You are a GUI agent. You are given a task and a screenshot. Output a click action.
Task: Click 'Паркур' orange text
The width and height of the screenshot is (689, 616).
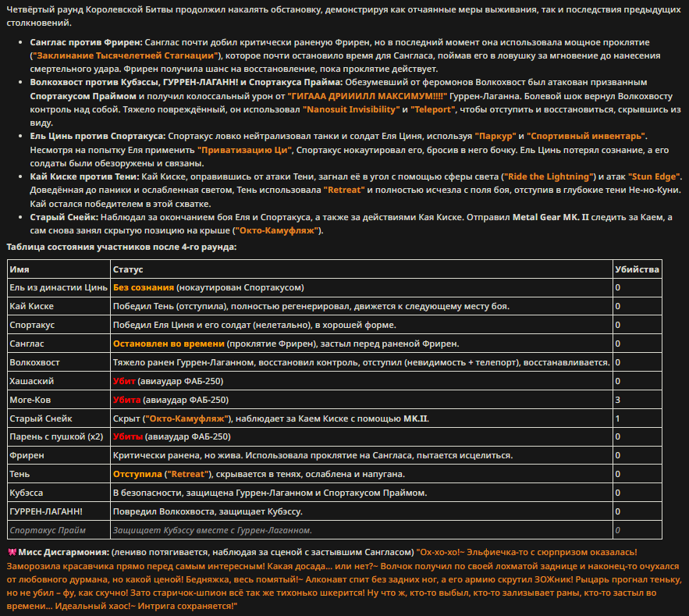(x=495, y=137)
